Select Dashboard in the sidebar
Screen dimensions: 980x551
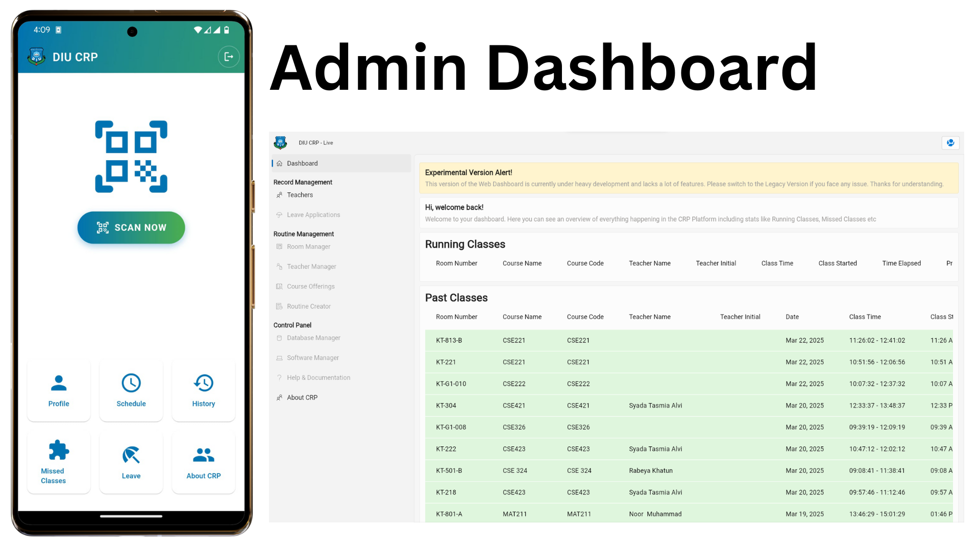pos(302,163)
